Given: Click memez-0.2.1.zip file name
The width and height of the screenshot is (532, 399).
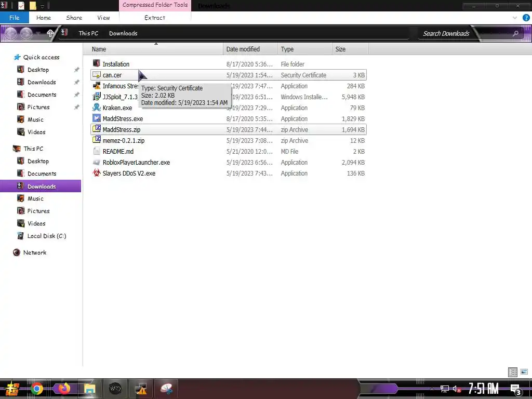Looking at the screenshot, I should pos(124,140).
